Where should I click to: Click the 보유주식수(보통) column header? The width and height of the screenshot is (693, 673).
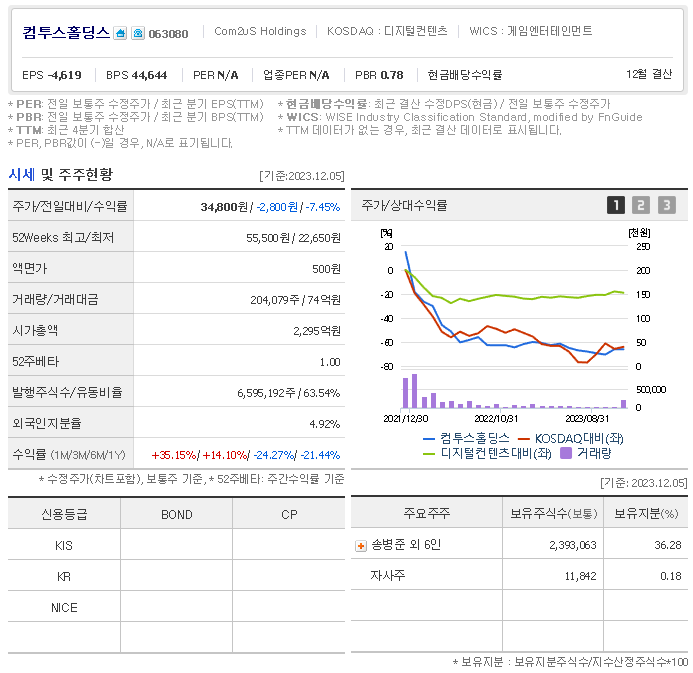[553, 513]
